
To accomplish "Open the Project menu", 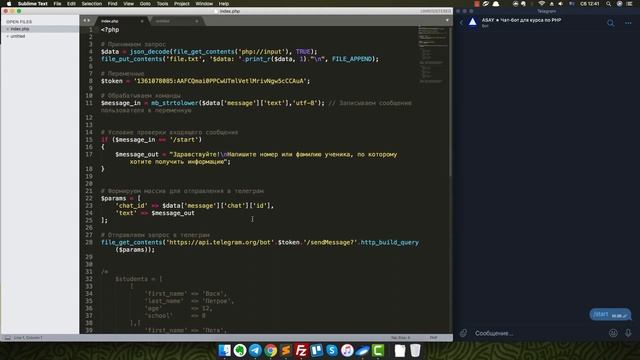I will click(182, 4).
